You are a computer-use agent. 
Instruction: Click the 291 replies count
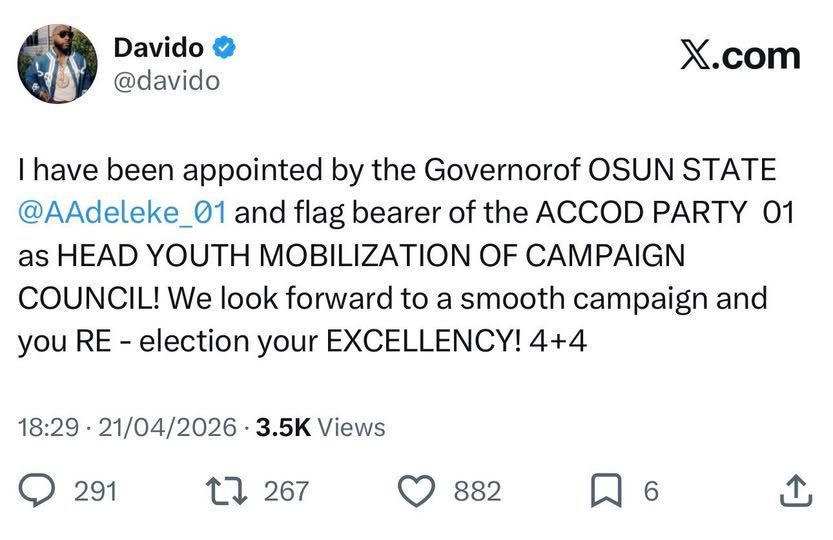coord(97,491)
